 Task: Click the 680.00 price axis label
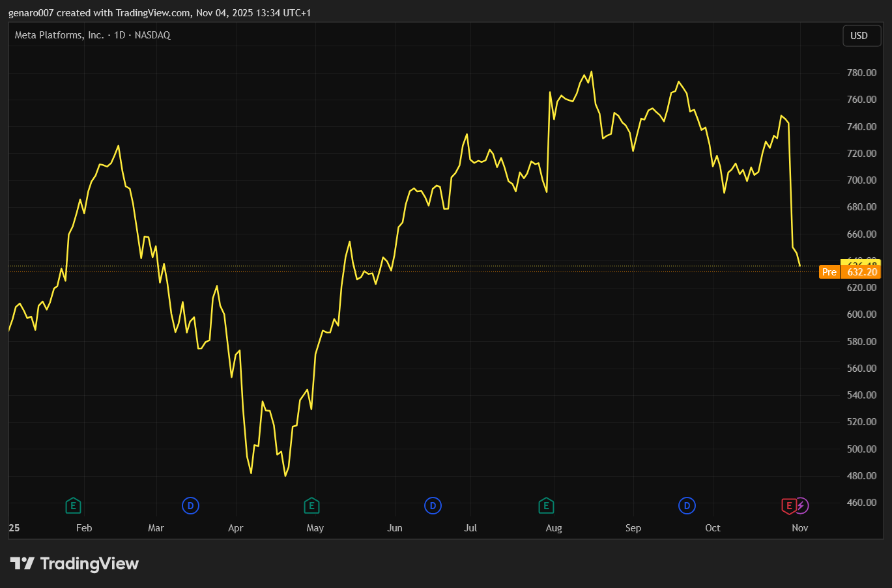point(861,207)
